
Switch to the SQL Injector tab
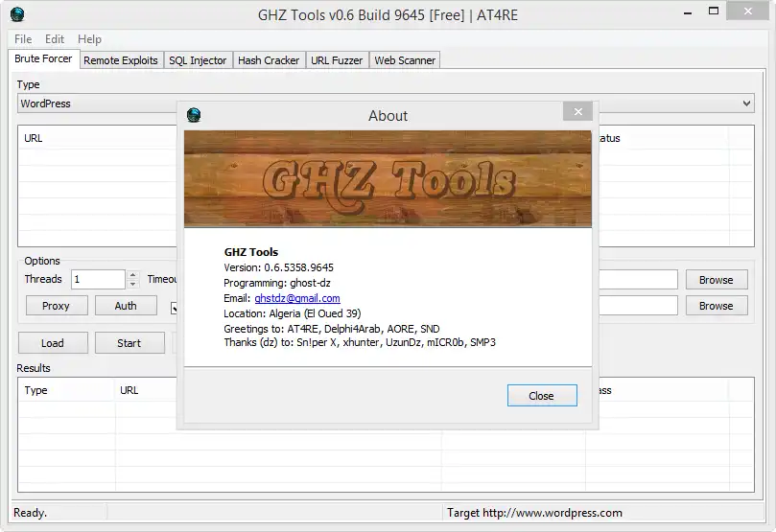tap(198, 60)
